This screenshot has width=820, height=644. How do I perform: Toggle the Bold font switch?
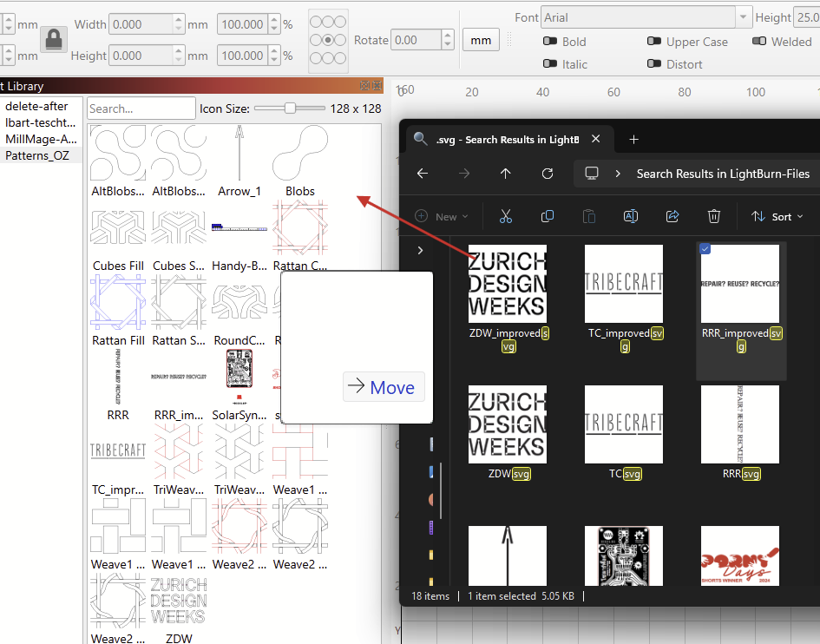click(549, 42)
